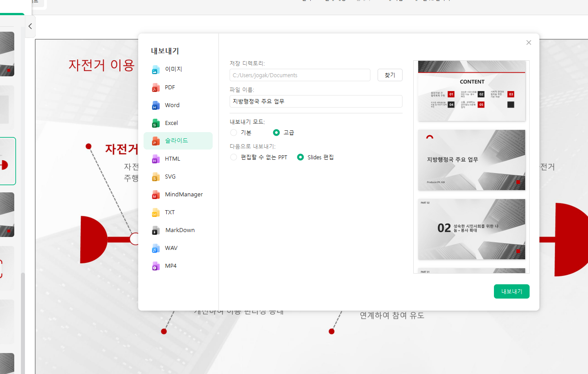588x374 pixels.
Task: Click the MindManager export format icon
Action: pos(156,195)
